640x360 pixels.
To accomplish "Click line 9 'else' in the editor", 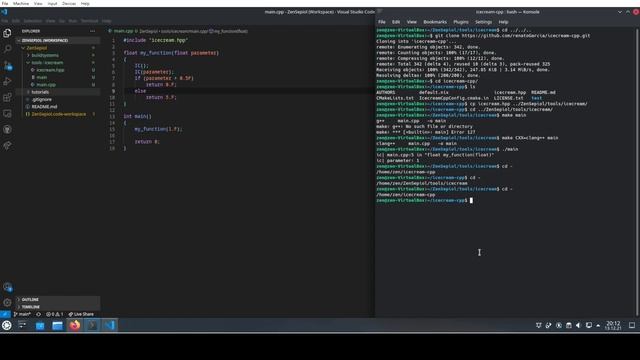I will pos(140,91).
